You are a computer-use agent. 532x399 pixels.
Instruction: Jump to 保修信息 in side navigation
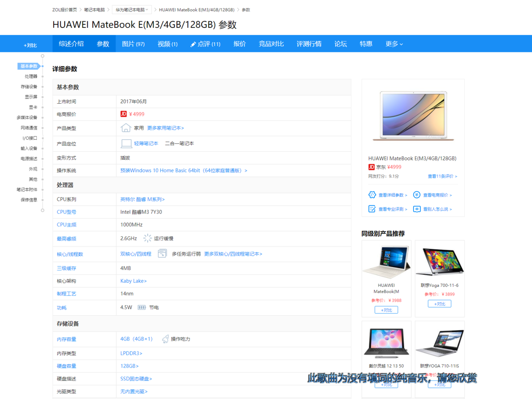pos(29,199)
